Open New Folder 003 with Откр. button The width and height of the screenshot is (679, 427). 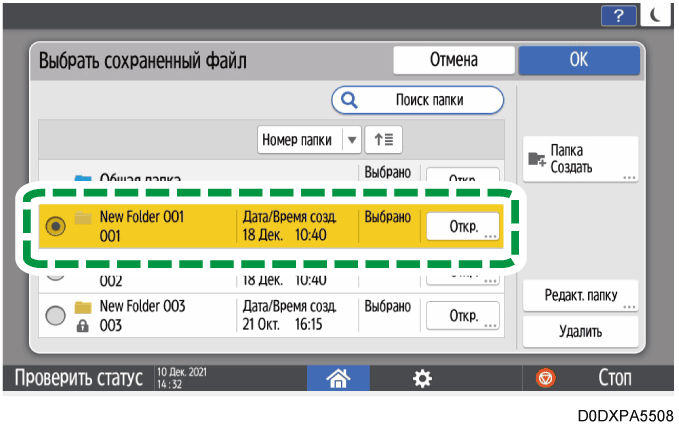462,316
